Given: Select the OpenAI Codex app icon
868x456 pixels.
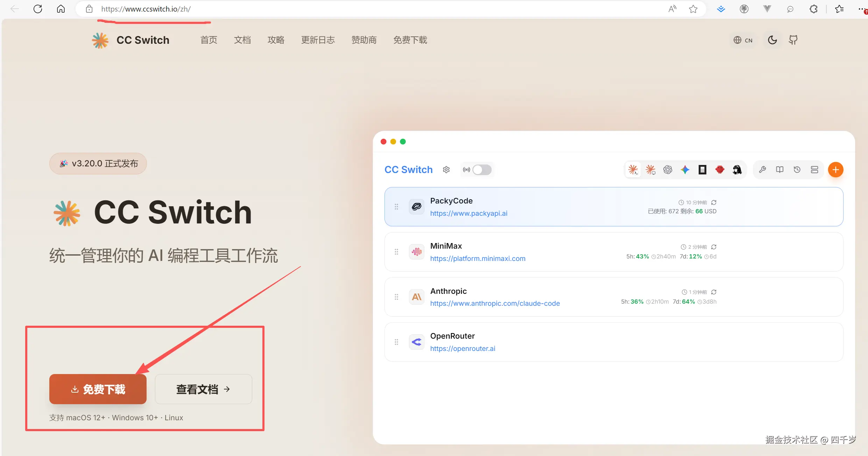Looking at the screenshot, I should tap(668, 170).
